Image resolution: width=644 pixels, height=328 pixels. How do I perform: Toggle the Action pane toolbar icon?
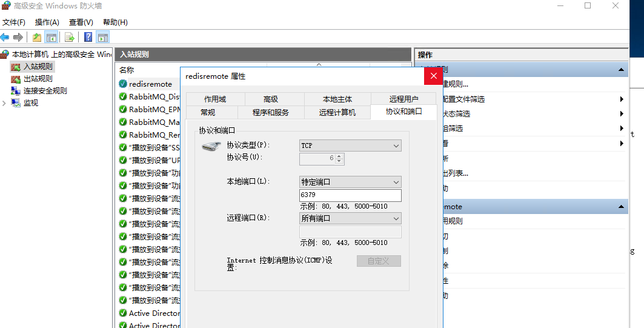102,38
